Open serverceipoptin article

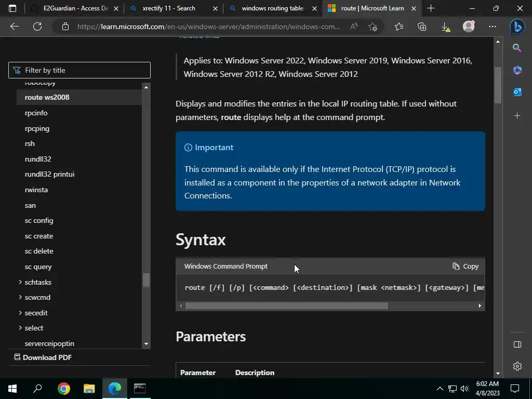(49, 344)
